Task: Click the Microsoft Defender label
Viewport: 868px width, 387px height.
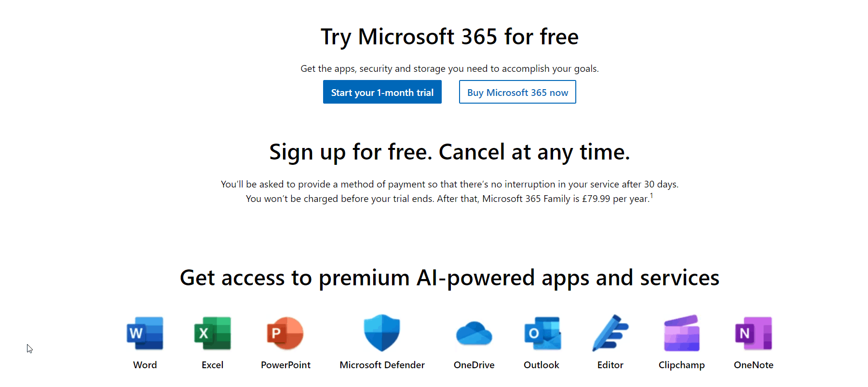Action: [382, 365]
